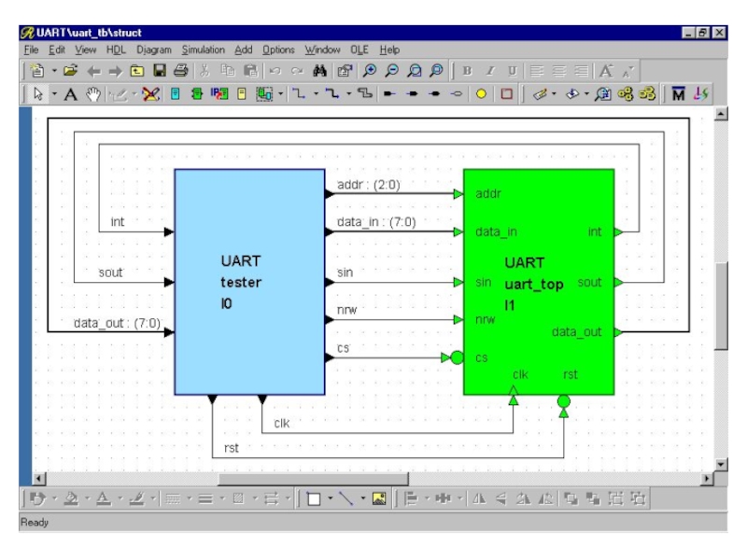Click the Print icon
747x560 pixels.
tap(179, 70)
